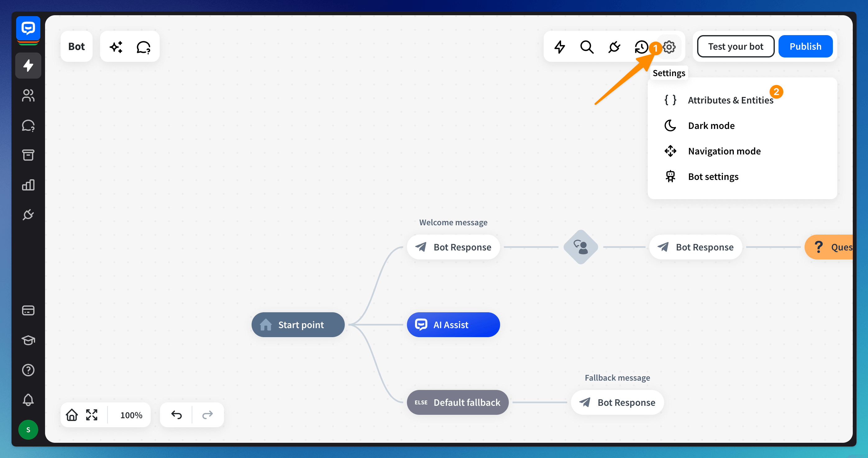Open Archives box icon in sidebar
This screenshot has height=458, width=868.
pos(28,155)
